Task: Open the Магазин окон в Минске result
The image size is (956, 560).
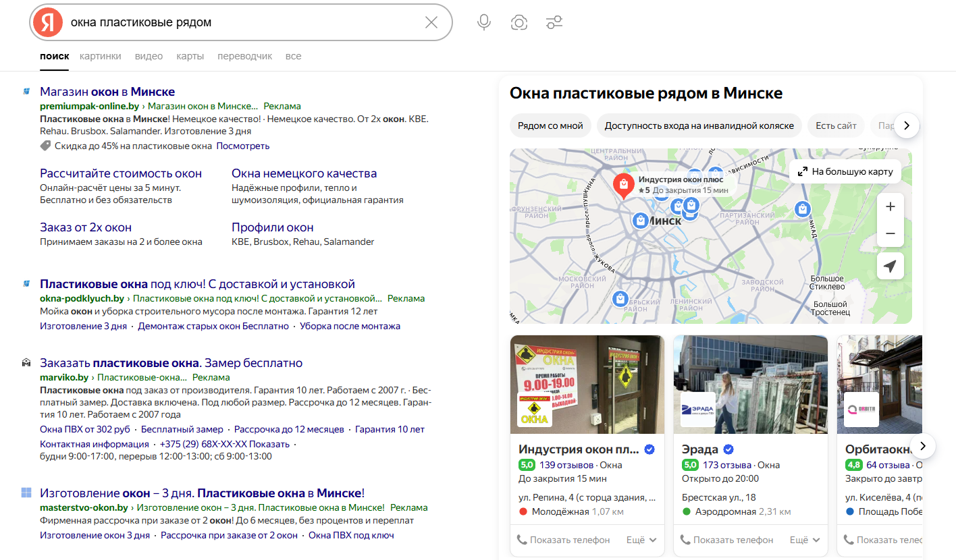Action: 107,92
